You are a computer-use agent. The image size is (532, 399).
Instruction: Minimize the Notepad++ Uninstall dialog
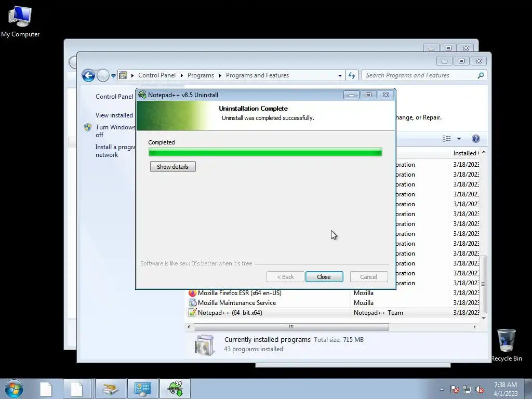click(351, 95)
